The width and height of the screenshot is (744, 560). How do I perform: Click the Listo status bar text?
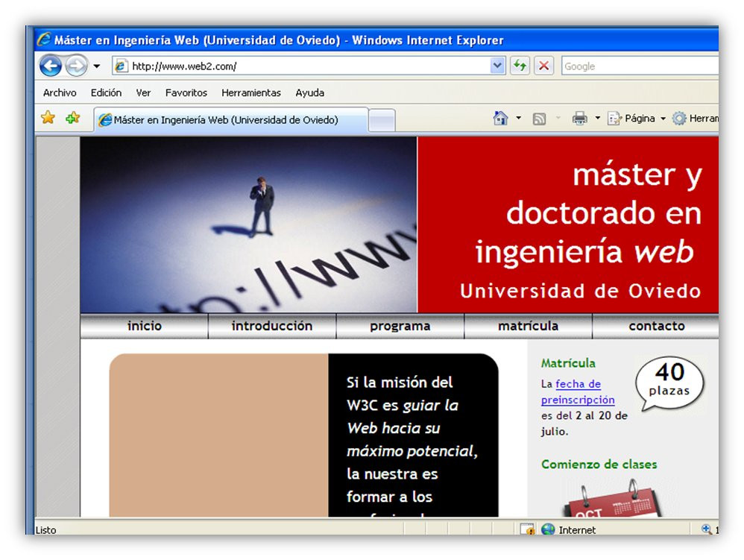(x=45, y=529)
